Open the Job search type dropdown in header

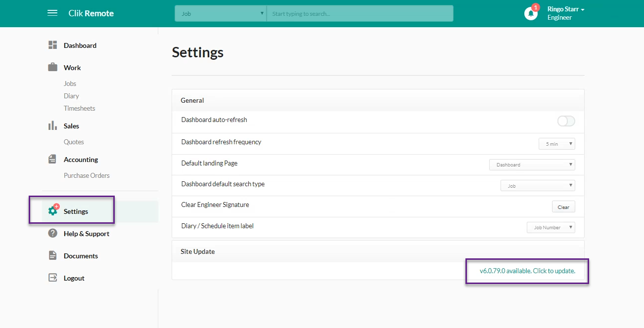[x=221, y=13]
